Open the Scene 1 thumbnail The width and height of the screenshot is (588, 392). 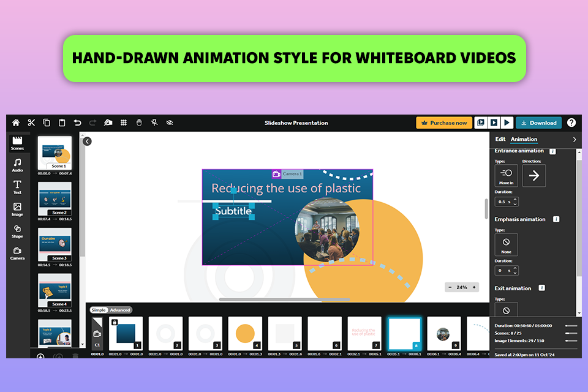55,153
